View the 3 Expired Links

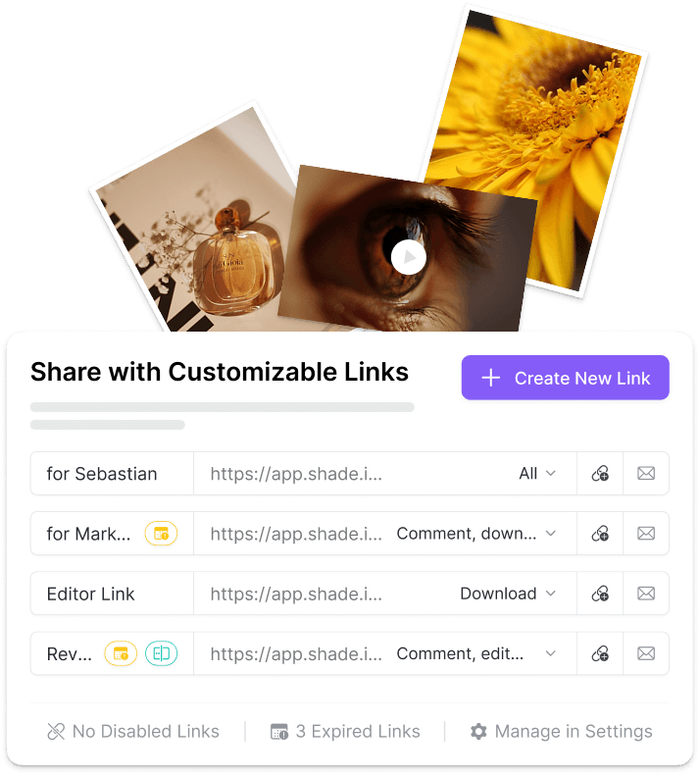[x=345, y=732]
